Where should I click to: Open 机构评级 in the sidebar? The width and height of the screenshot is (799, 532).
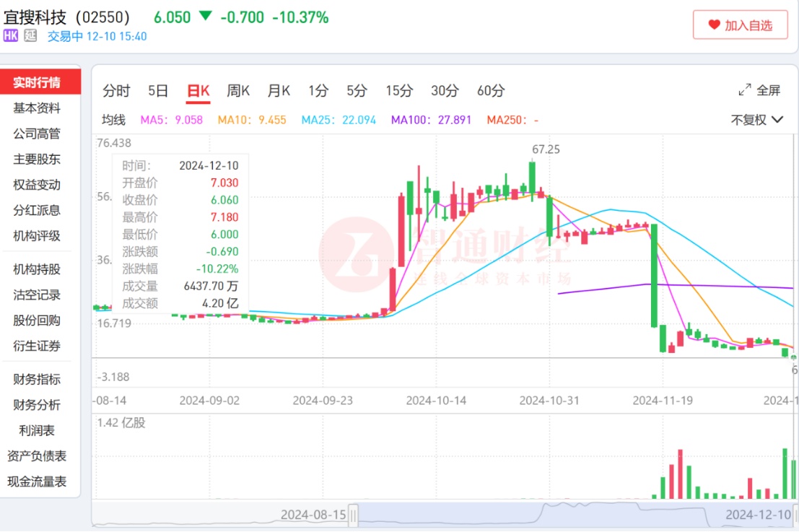tap(37, 235)
